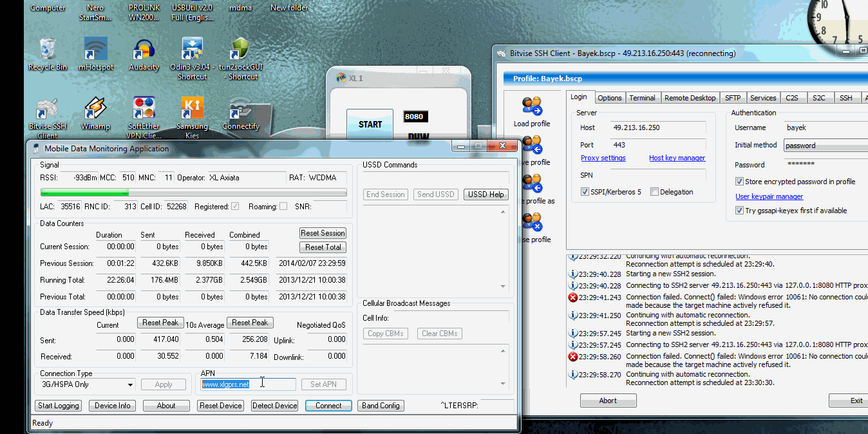Open tun2sockGUI shortcut icon

click(x=241, y=59)
